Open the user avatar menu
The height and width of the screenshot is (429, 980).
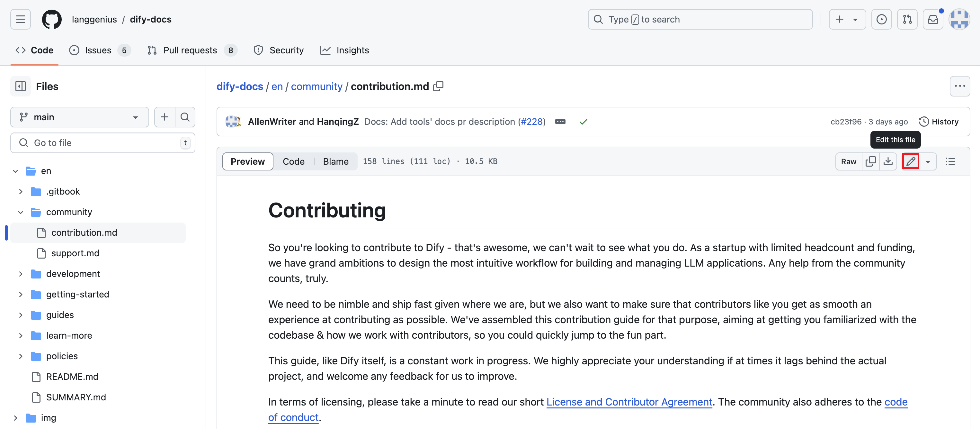point(959,19)
